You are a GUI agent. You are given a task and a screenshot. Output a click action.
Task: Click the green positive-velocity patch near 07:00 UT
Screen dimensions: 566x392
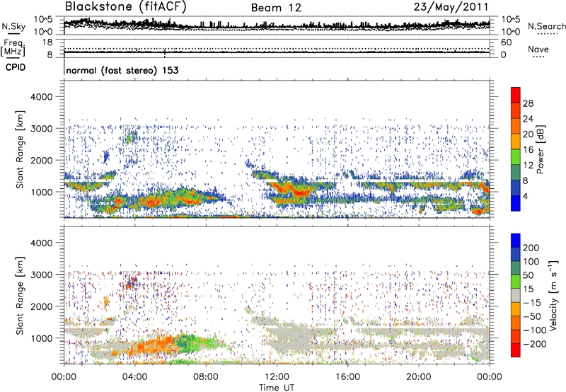(185, 343)
